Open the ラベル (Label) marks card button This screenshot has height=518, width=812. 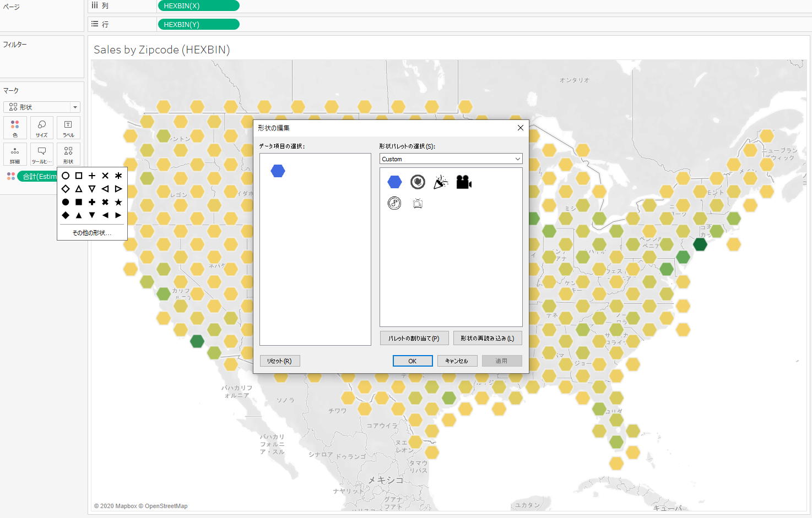(x=68, y=128)
